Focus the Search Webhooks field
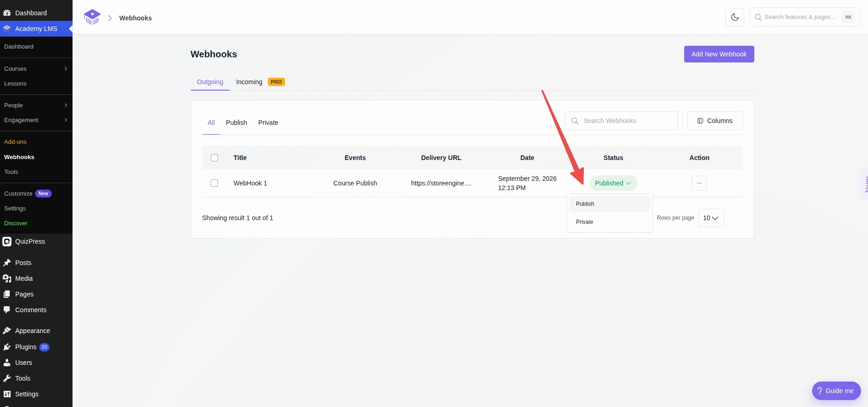 [621, 121]
